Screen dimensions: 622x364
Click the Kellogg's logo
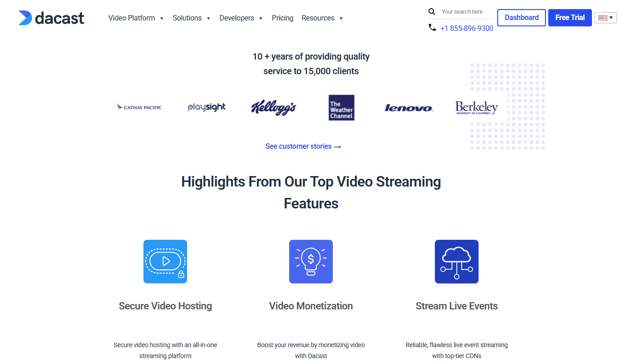pos(274,108)
